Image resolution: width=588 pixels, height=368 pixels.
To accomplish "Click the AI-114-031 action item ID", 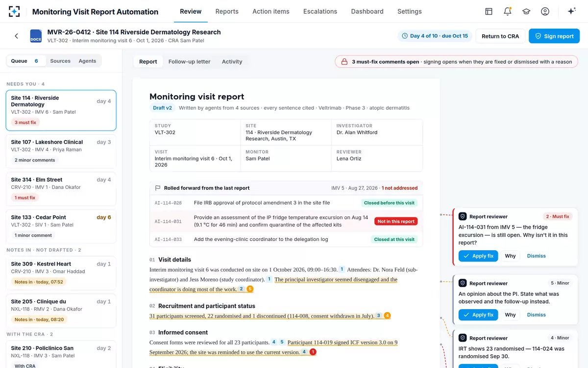I will pyautogui.click(x=168, y=221).
